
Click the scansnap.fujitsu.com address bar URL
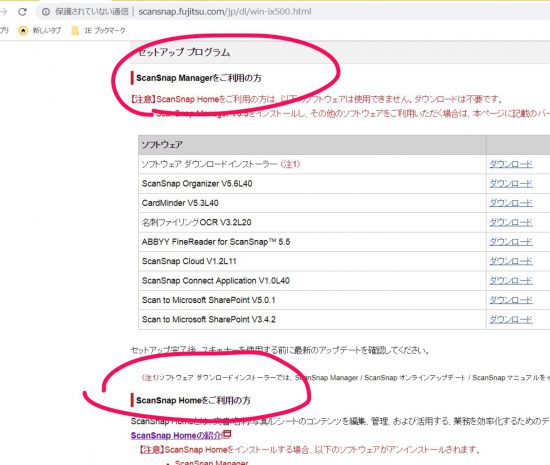click(224, 12)
